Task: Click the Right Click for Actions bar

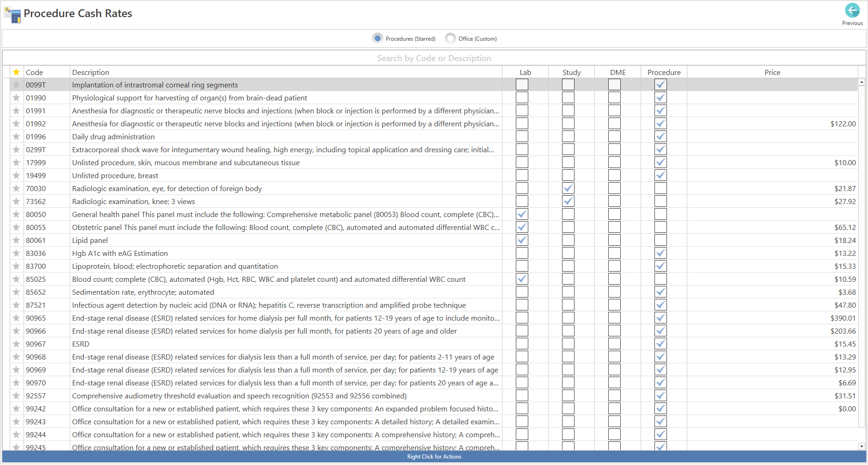Action: point(434,457)
